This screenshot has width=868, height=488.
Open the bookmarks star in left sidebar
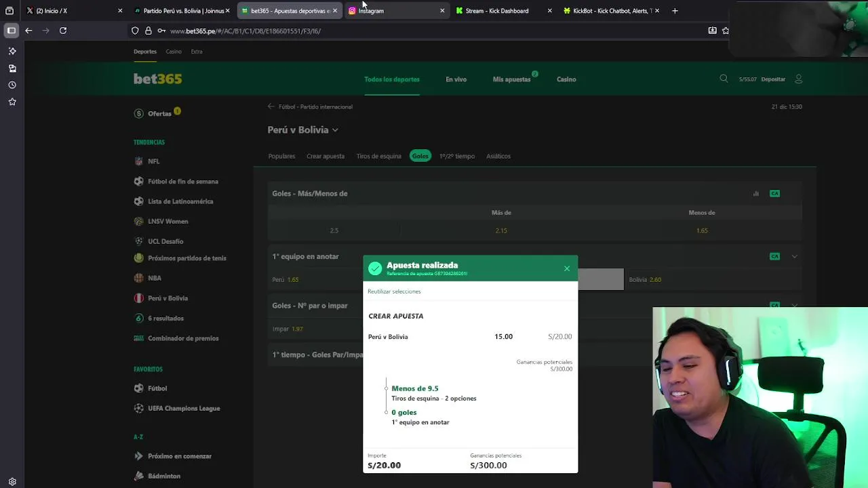tap(12, 102)
